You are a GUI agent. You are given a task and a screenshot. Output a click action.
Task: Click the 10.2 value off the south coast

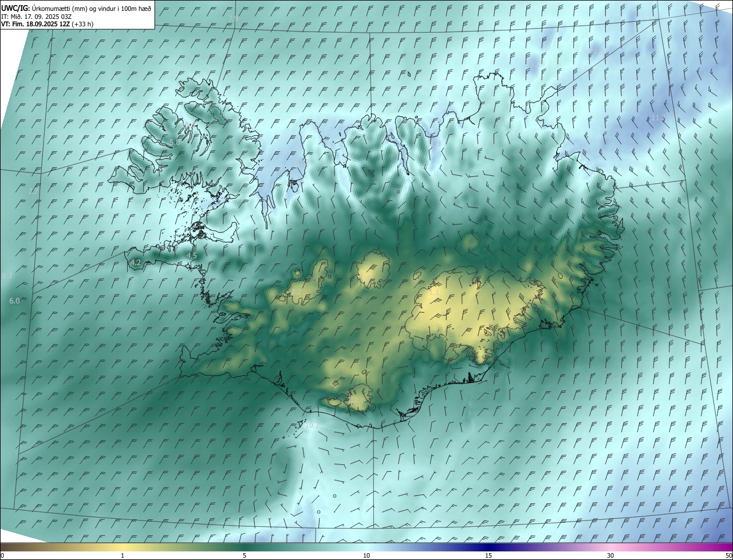coord(312,425)
